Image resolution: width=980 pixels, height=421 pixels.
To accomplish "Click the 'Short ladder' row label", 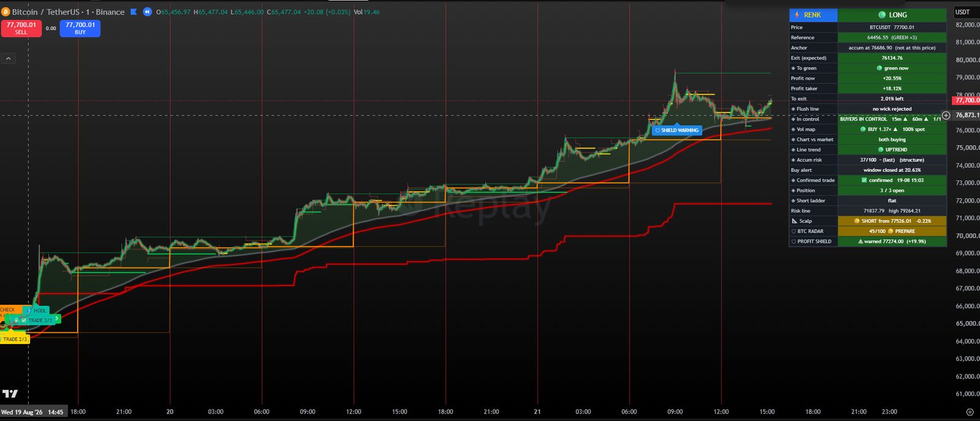I will tap(813, 201).
